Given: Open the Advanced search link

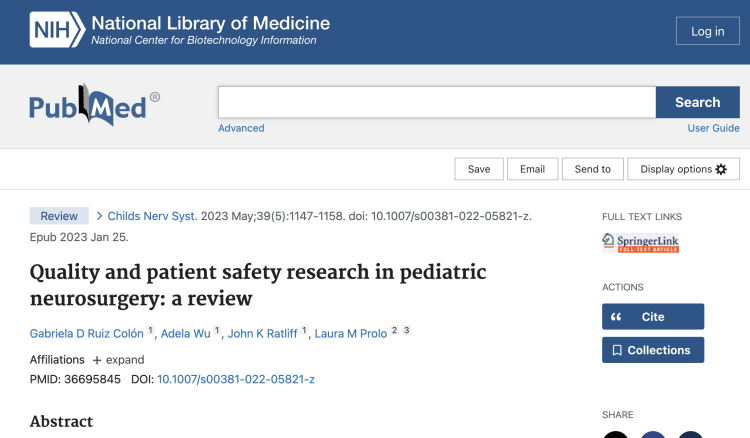Looking at the screenshot, I should (x=241, y=128).
